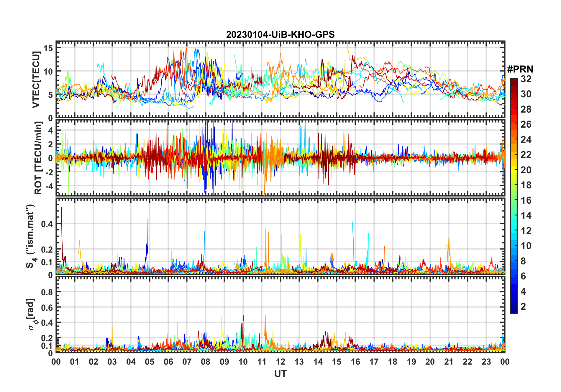Click x-axis tick label 16
Image resolution: width=561 pixels, height=392 pixels.
coord(355,362)
